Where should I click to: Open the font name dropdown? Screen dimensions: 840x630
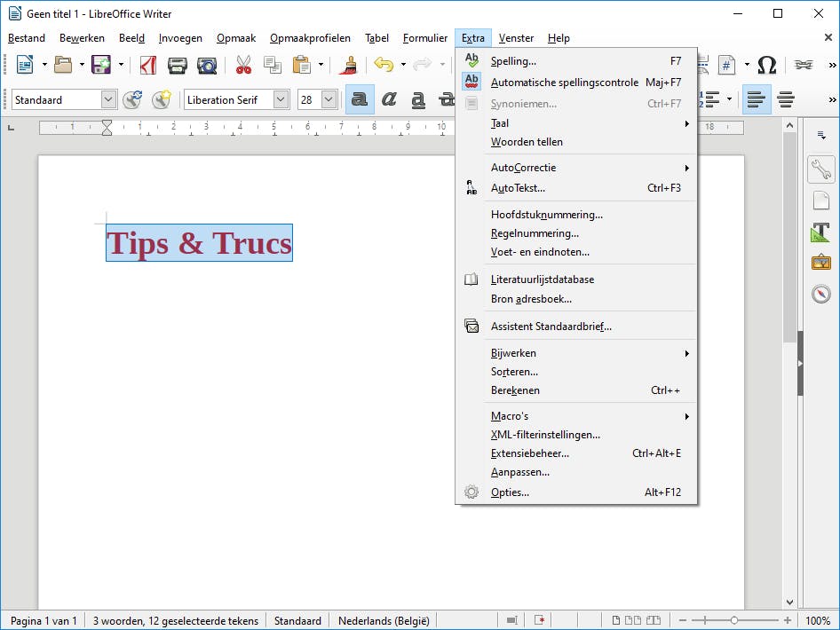click(281, 99)
